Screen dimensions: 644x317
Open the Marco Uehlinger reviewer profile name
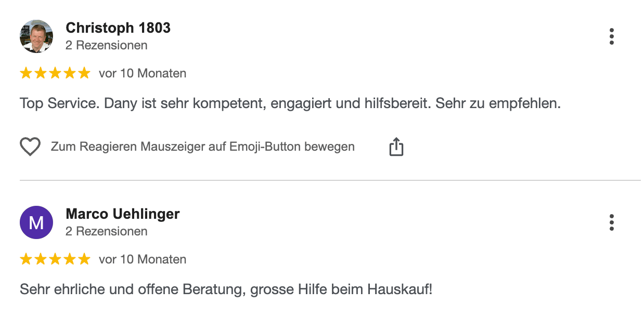(123, 214)
